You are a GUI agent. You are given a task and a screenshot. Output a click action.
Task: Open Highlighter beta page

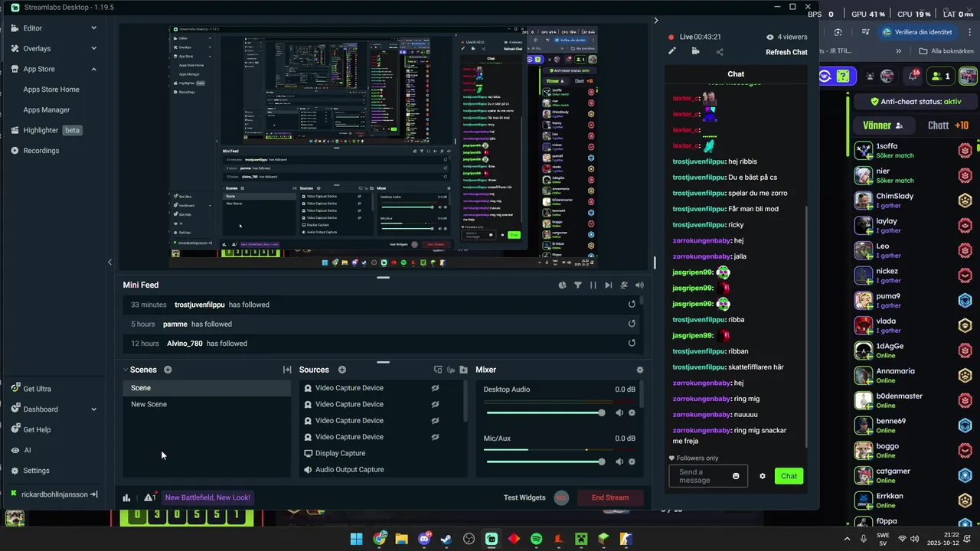pos(52,130)
